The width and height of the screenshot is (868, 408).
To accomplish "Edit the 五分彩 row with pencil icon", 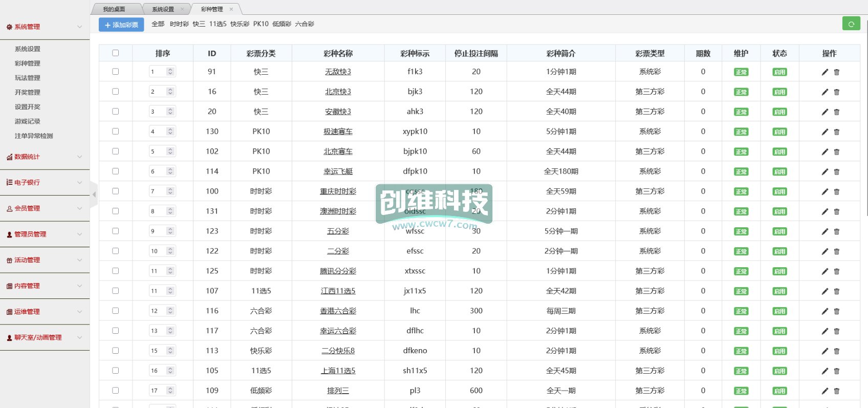I will [x=824, y=232].
